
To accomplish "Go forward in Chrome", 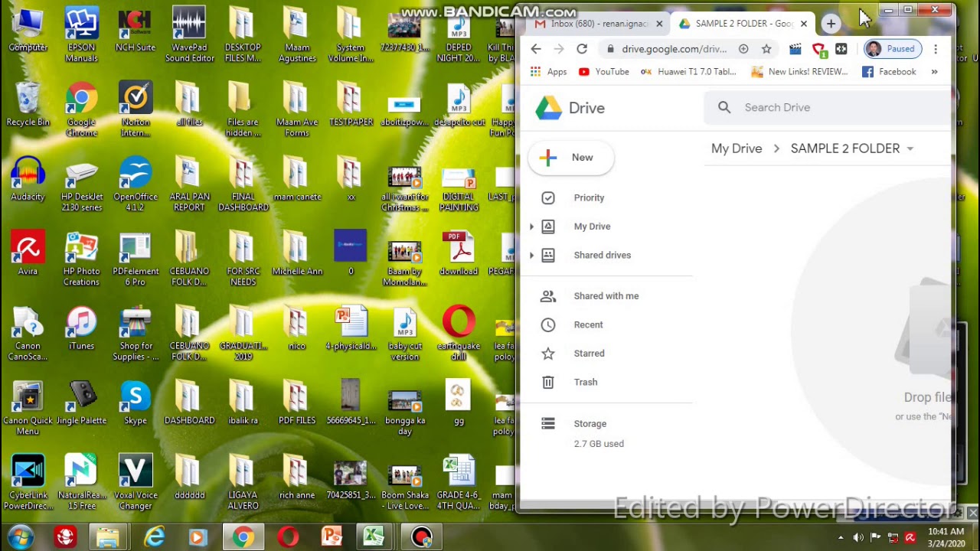I will [x=559, y=49].
